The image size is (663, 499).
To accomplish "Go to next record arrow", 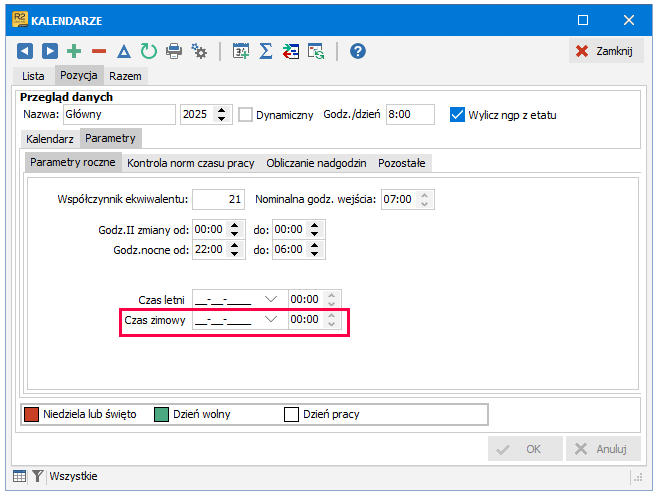I will click(49, 51).
